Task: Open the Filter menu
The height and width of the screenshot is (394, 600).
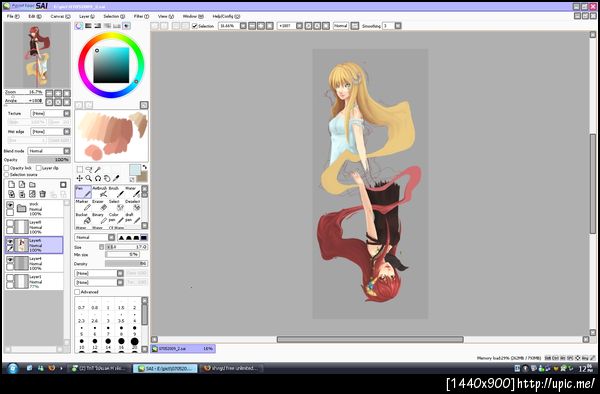Action: tap(141, 16)
